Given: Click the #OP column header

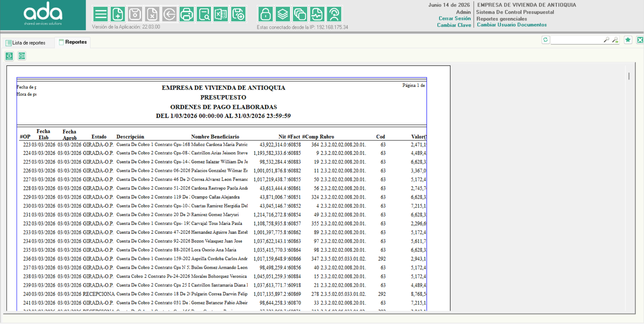Looking at the screenshot, I should pos(25,137).
